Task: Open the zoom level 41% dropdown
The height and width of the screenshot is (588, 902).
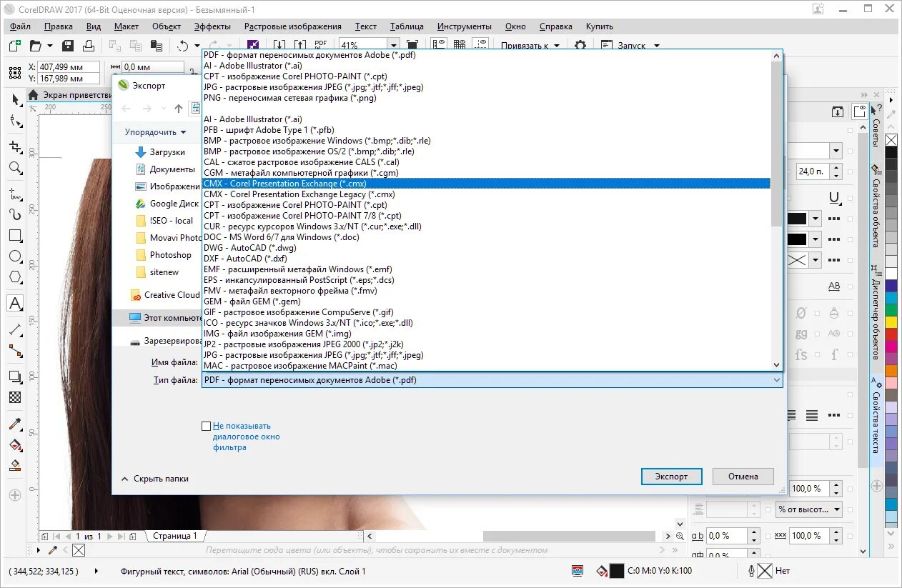Action: [x=392, y=46]
